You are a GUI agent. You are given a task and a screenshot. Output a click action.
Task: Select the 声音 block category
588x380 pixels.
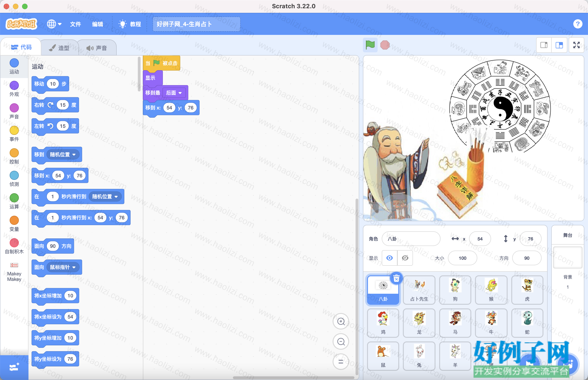click(14, 111)
